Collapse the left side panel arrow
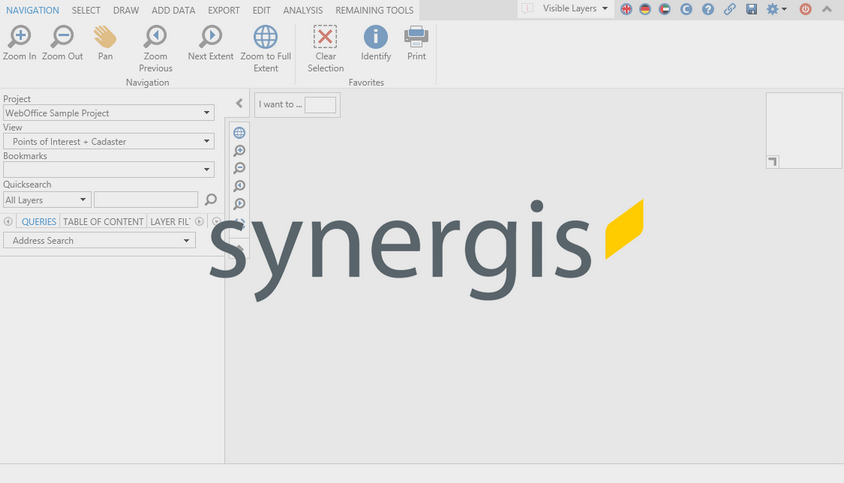 coord(239,103)
